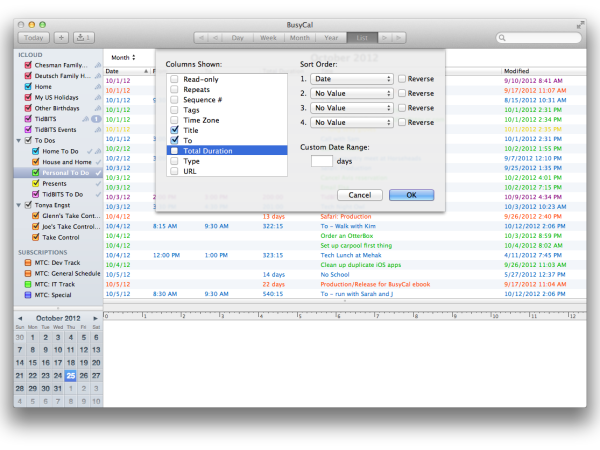Open sort order 3 No Value dropdown

(x=351, y=108)
